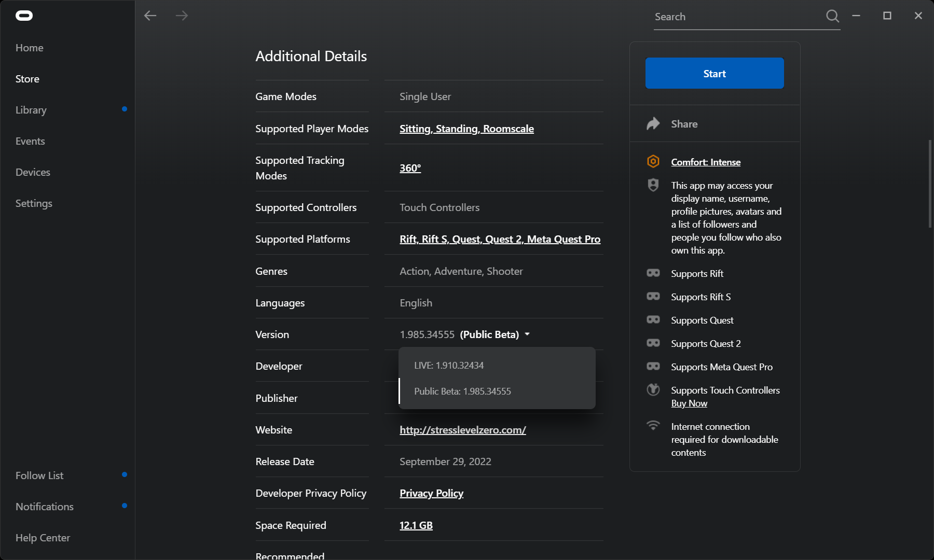This screenshot has width=934, height=560.
Task: Go back with the left arrow
Action: point(150,16)
